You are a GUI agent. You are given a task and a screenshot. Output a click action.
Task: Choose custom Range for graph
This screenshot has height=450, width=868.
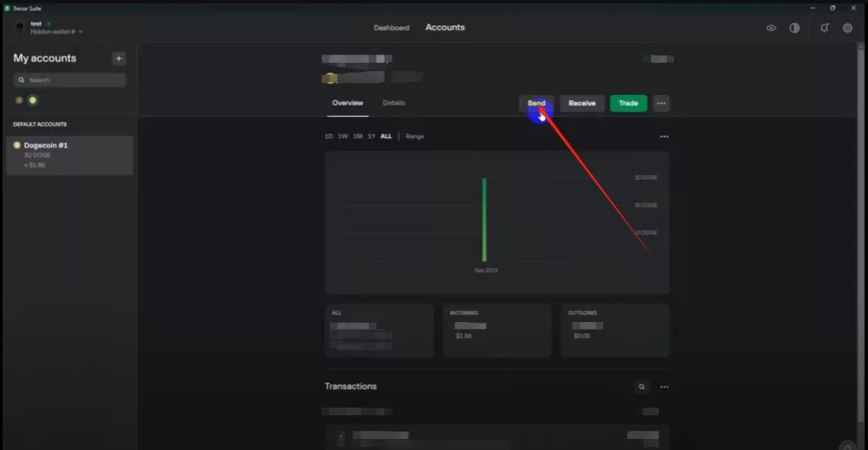(x=415, y=136)
